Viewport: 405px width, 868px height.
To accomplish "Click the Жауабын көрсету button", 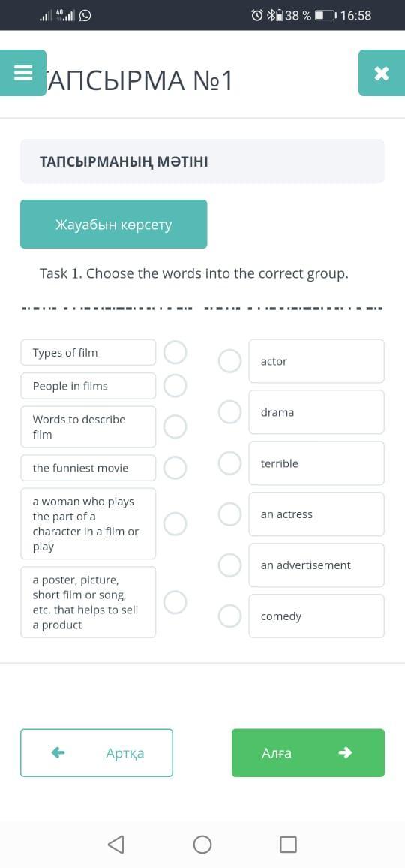I will click(x=113, y=225).
